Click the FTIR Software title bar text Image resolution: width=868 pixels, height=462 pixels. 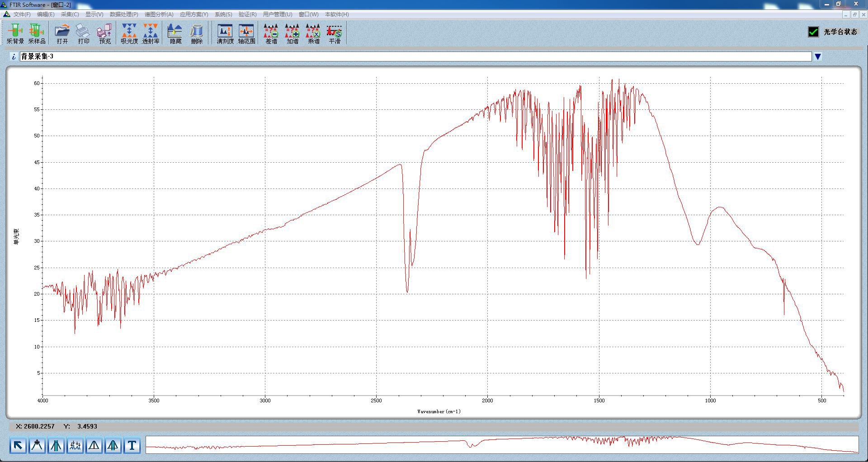coord(40,5)
